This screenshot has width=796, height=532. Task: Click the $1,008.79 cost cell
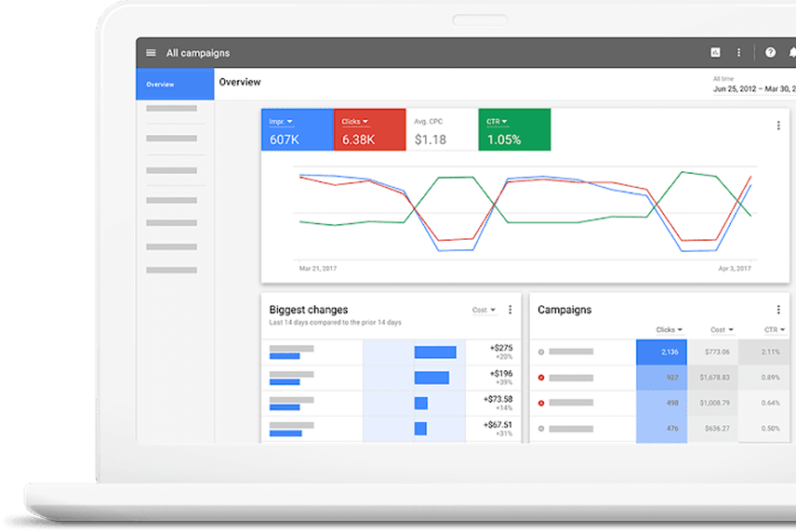[x=712, y=403]
